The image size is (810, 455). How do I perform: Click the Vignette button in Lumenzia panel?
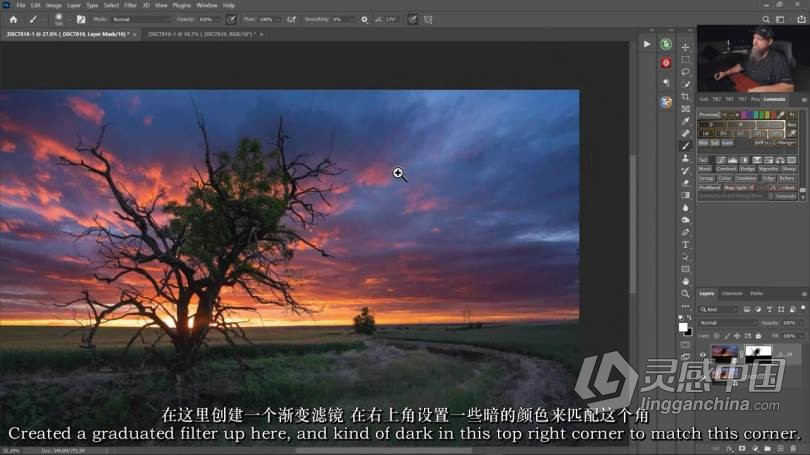[x=768, y=169]
